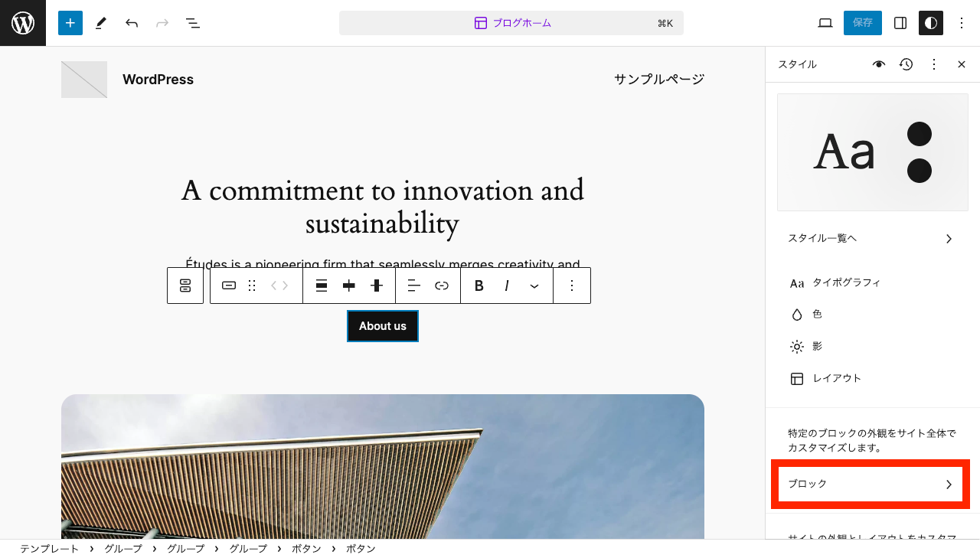Screen dimensions: 980x558
Task: Click the button block type icon
Action: coord(229,286)
